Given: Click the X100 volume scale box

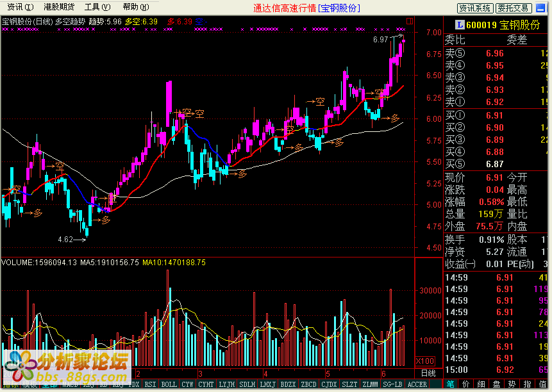Looking at the screenshot, I should (425, 361).
